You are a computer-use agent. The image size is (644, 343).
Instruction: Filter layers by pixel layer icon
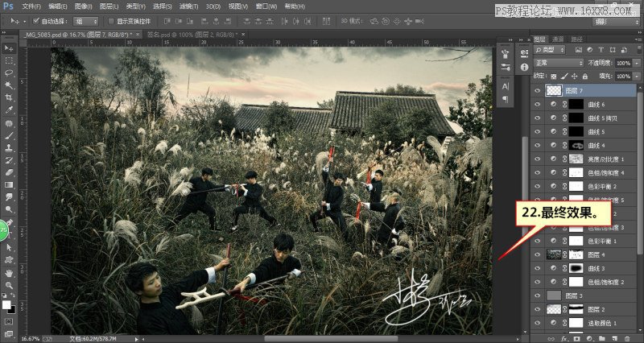click(x=579, y=50)
